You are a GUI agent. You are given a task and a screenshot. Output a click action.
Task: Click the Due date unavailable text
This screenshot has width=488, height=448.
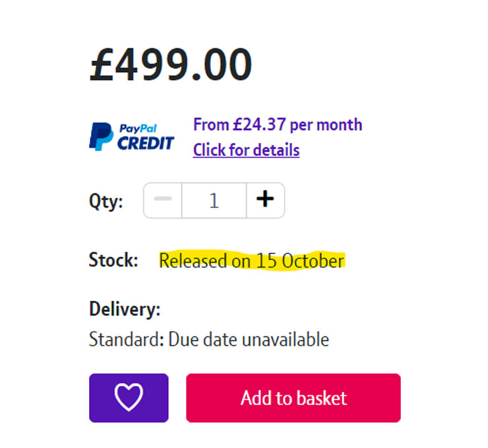249,340
